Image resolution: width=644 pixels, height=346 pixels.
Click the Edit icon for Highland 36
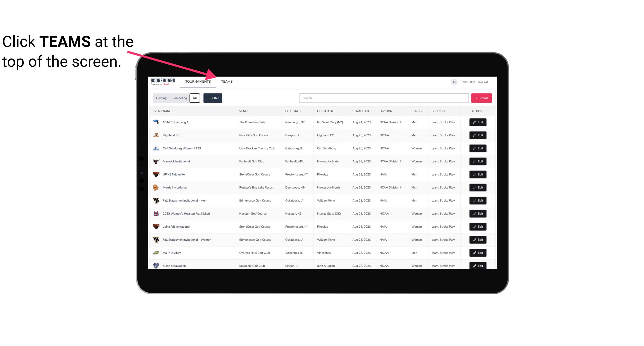pyautogui.click(x=478, y=135)
